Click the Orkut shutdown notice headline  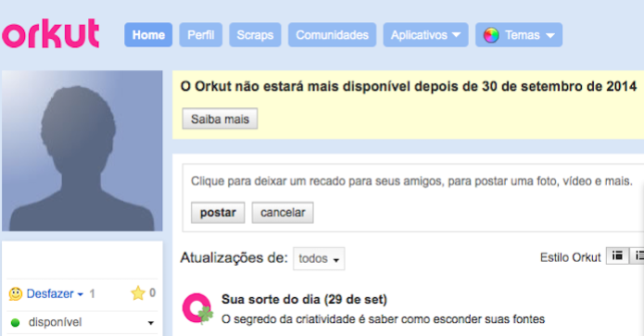point(409,87)
